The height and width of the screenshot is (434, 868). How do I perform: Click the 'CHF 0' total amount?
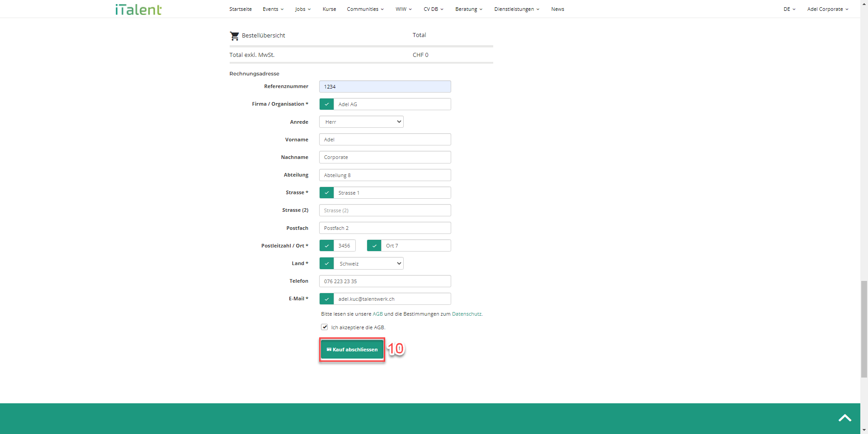[x=420, y=55]
